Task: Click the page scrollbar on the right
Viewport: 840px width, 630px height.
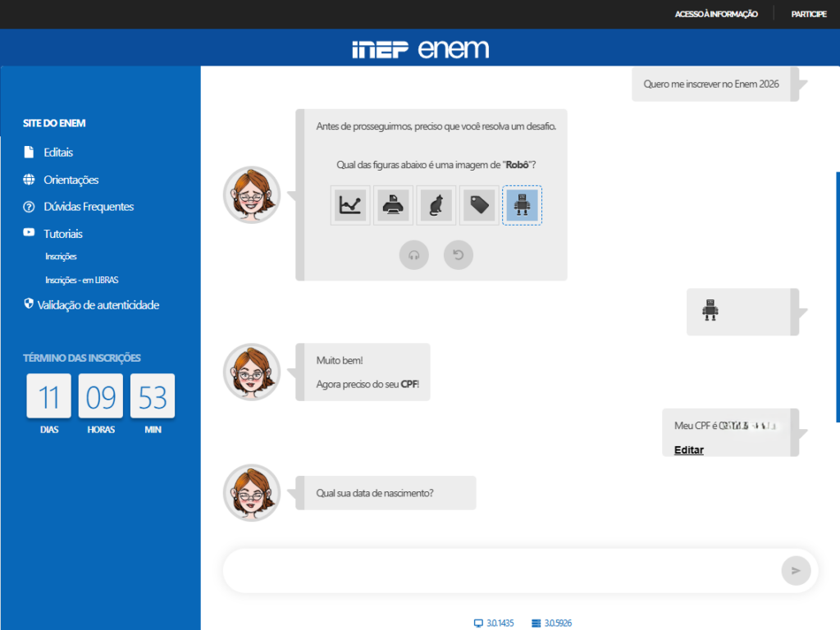Action: 838,297
